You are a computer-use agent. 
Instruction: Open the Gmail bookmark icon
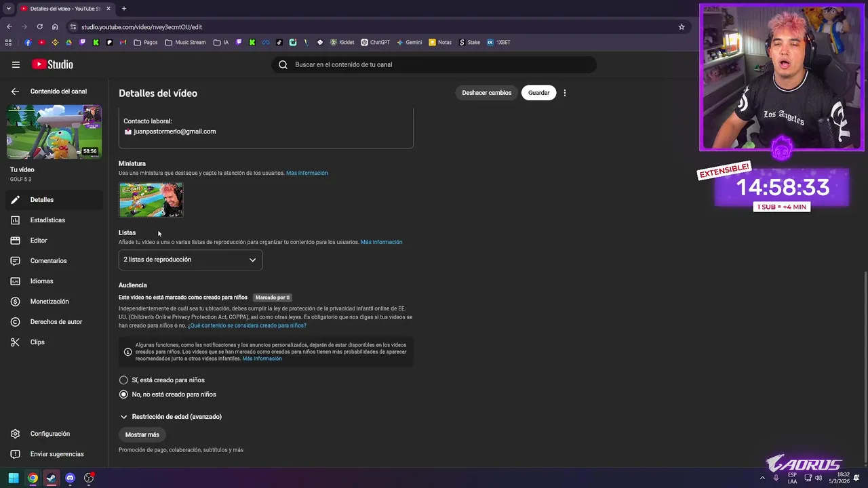point(123,42)
